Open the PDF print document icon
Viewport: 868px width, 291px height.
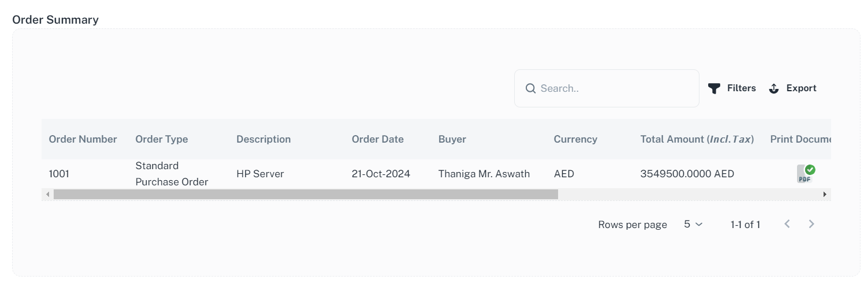point(805,174)
